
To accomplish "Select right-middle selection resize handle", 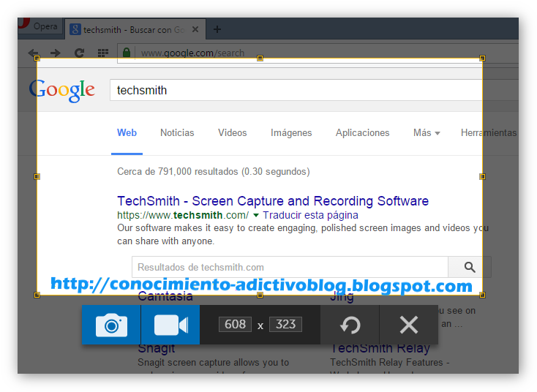I will point(482,177).
